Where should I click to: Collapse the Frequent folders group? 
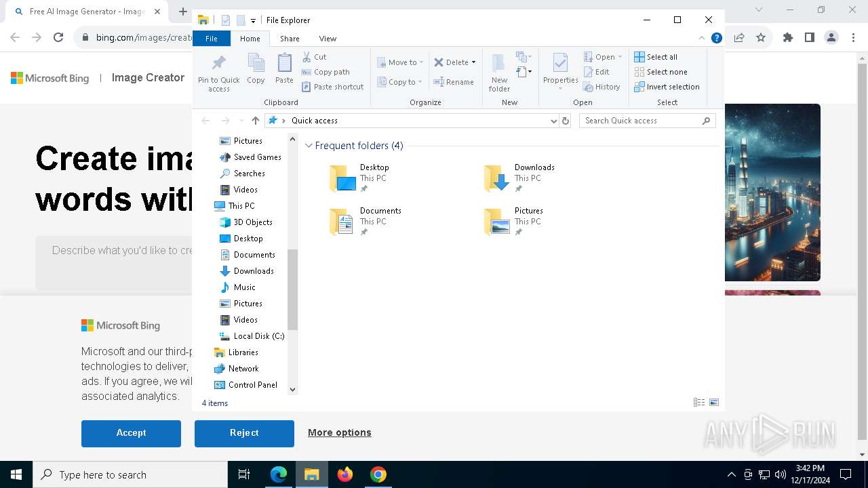point(309,146)
